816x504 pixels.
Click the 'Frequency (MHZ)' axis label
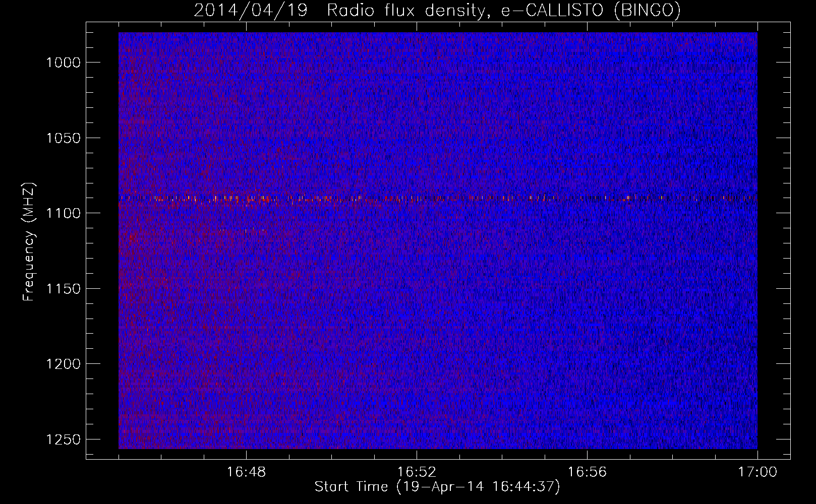29,242
